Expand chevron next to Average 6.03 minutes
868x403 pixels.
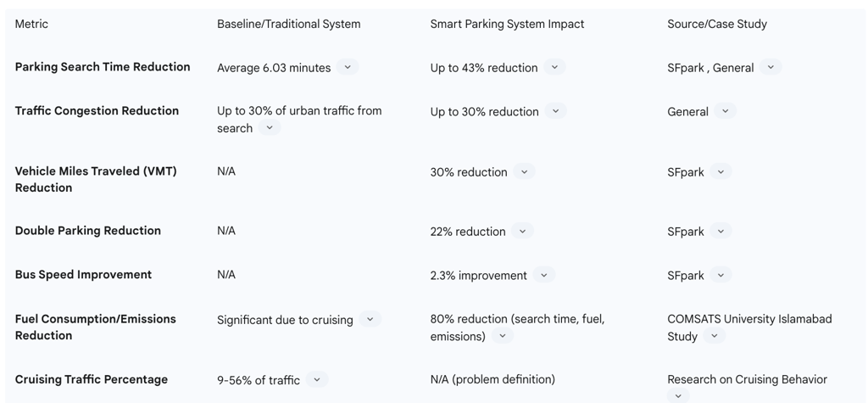348,67
